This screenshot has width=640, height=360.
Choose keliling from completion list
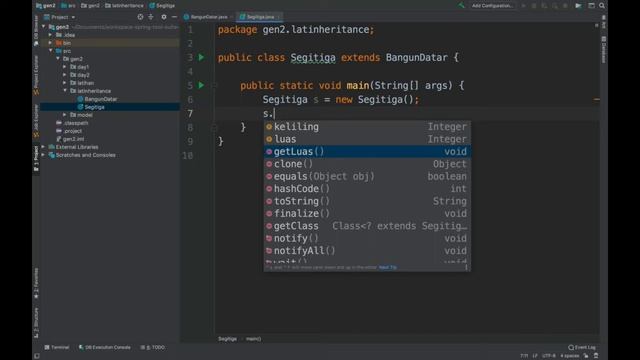pos(367,127)
